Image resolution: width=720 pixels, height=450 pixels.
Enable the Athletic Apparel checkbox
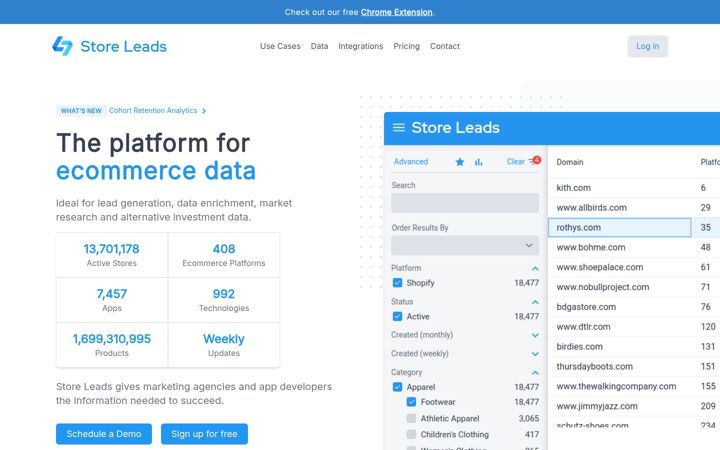tap(411, 418)
